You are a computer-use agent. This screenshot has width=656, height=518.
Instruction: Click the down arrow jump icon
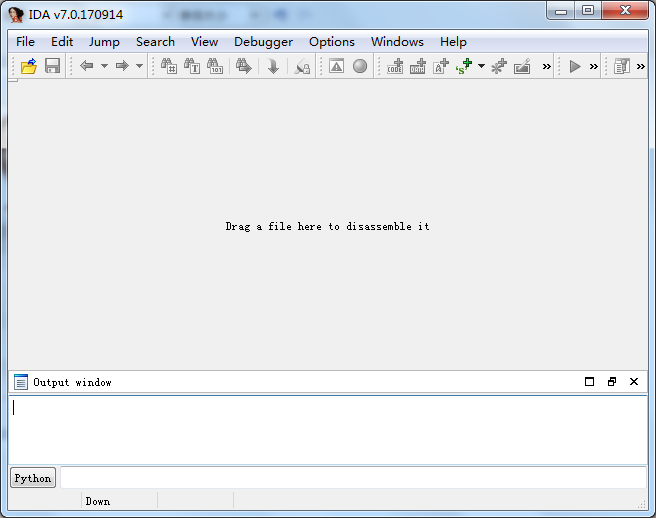tap(273, 66)
